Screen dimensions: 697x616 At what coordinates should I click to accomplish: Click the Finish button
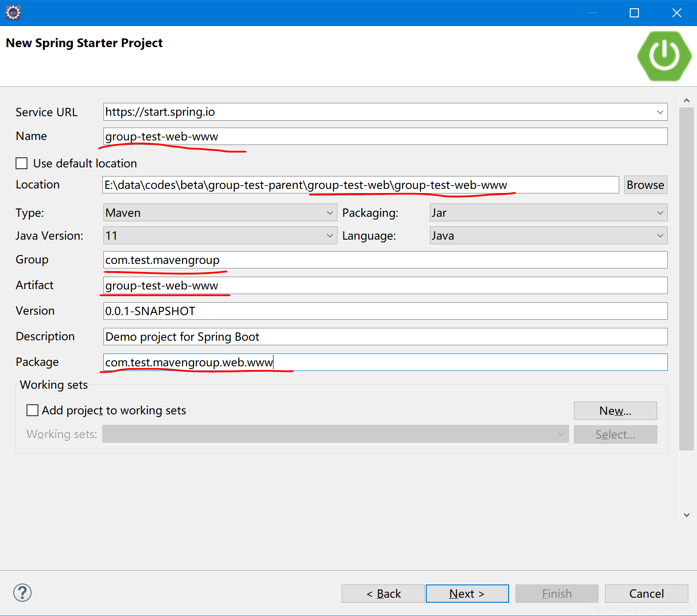557,594
